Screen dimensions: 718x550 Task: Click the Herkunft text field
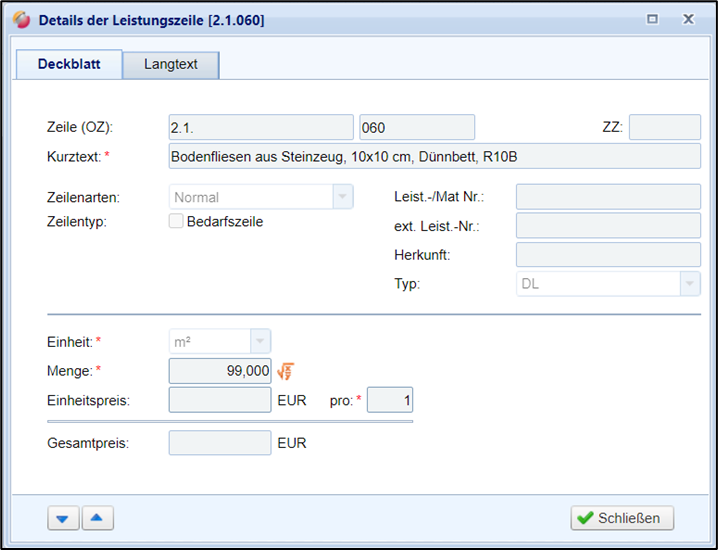pyautogui.click(x=607, y=255)
